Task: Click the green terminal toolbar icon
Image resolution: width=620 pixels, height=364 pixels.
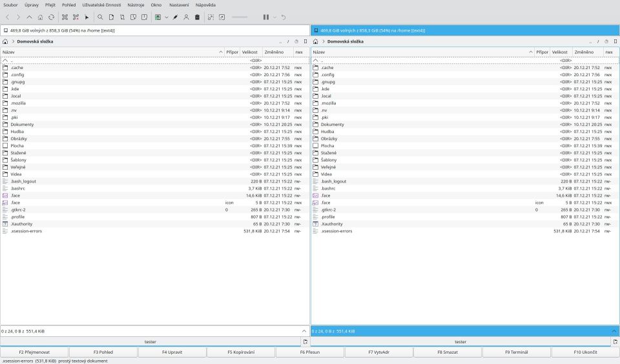Action: click(x=158, y=17)
